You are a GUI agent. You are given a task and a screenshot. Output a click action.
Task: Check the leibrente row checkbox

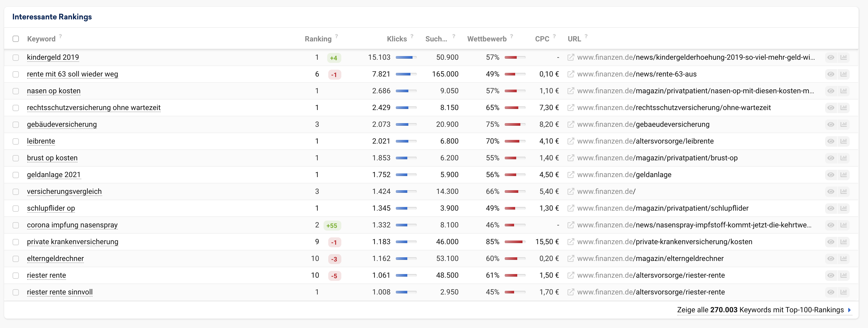tap(16, 141)
